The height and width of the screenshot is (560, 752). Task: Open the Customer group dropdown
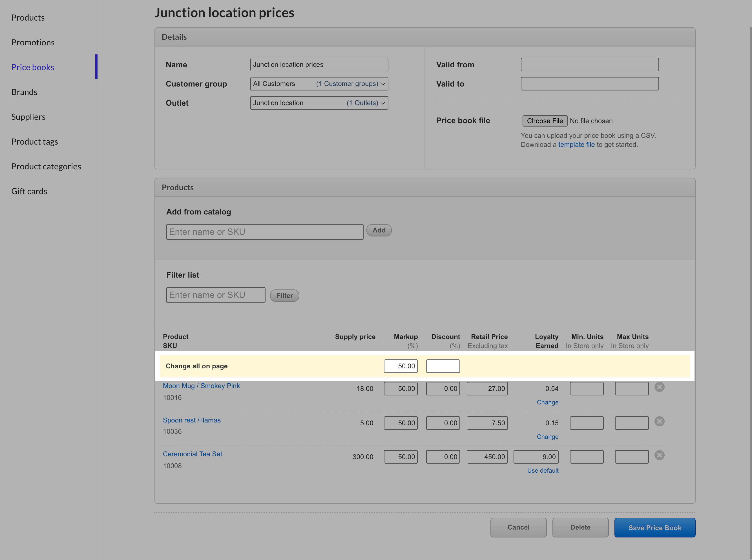click(319, 84)
